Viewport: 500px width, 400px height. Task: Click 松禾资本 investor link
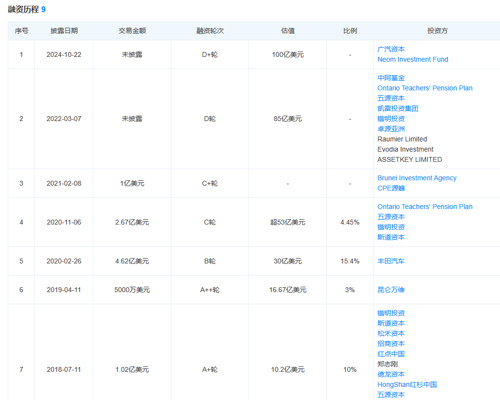coord(391,333)
